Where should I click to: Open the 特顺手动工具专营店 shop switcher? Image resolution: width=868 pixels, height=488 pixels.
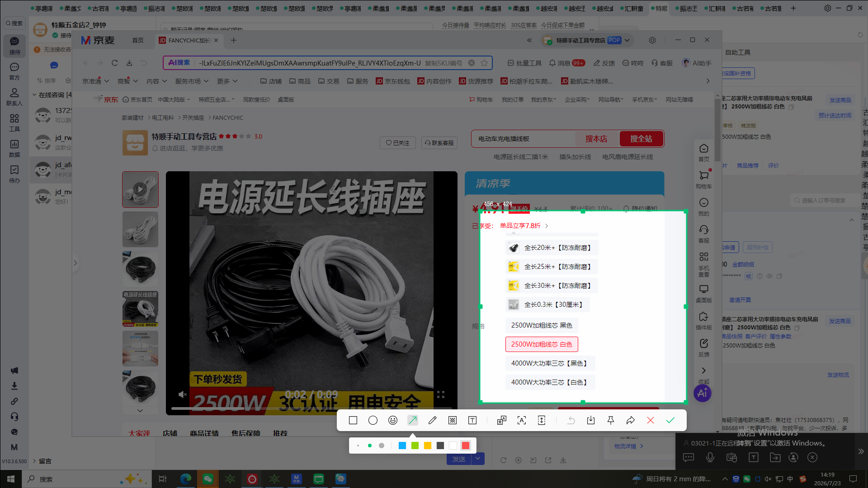click(587, 40)
